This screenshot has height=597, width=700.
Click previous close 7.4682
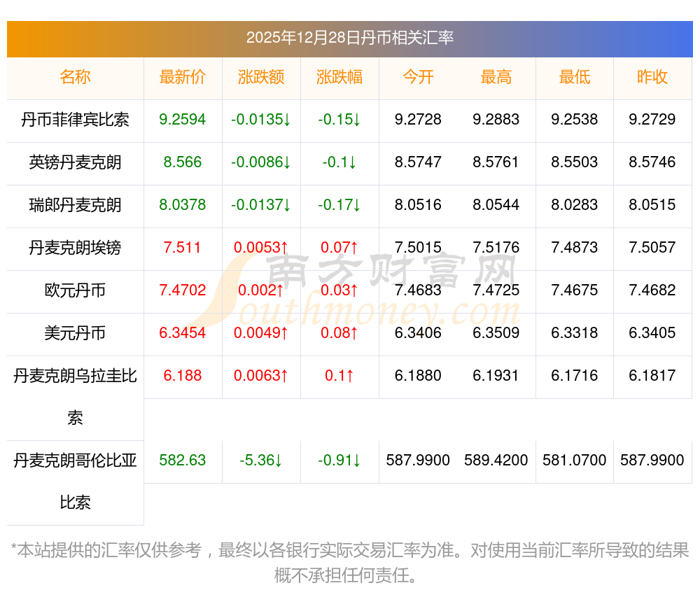pyautogui.click(x=652, y=290)
